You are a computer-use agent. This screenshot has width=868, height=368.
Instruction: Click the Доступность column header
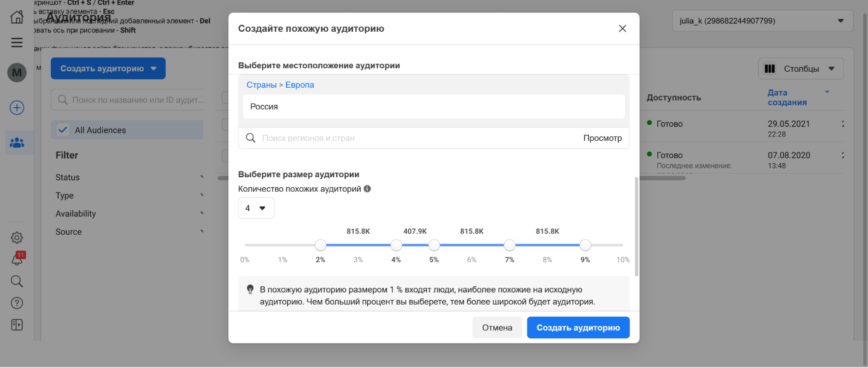(x=673, y=97)
